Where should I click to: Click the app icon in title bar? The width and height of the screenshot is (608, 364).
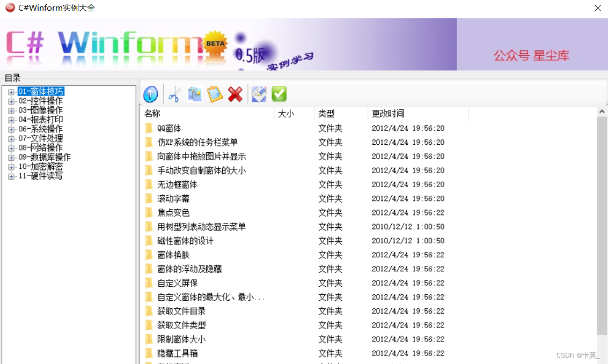pos(10,8)
